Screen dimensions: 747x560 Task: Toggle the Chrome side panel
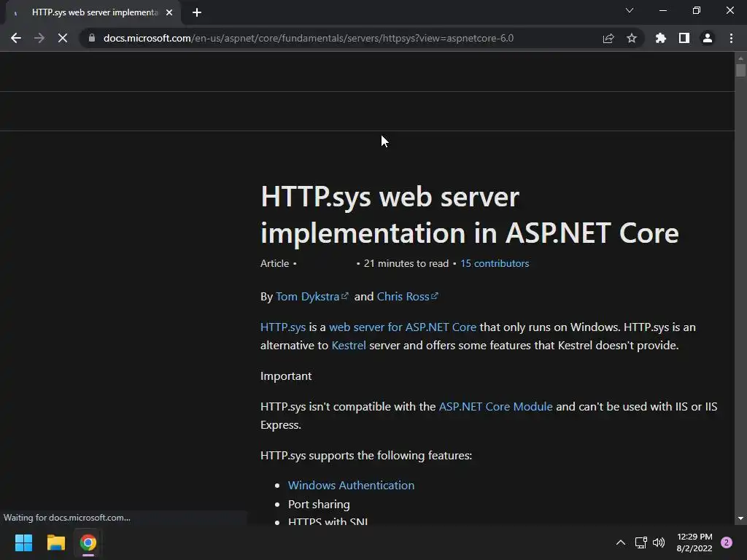click(684, 38)
